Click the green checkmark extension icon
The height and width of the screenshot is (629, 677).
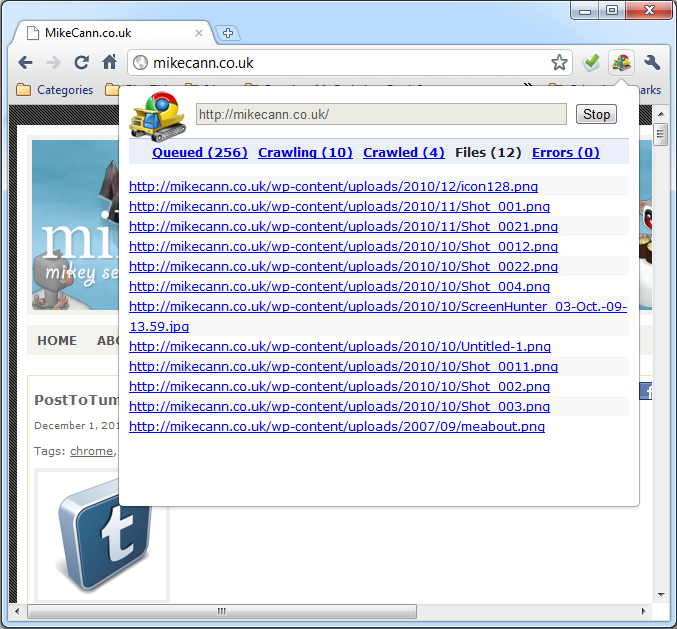tap(591, 63)
